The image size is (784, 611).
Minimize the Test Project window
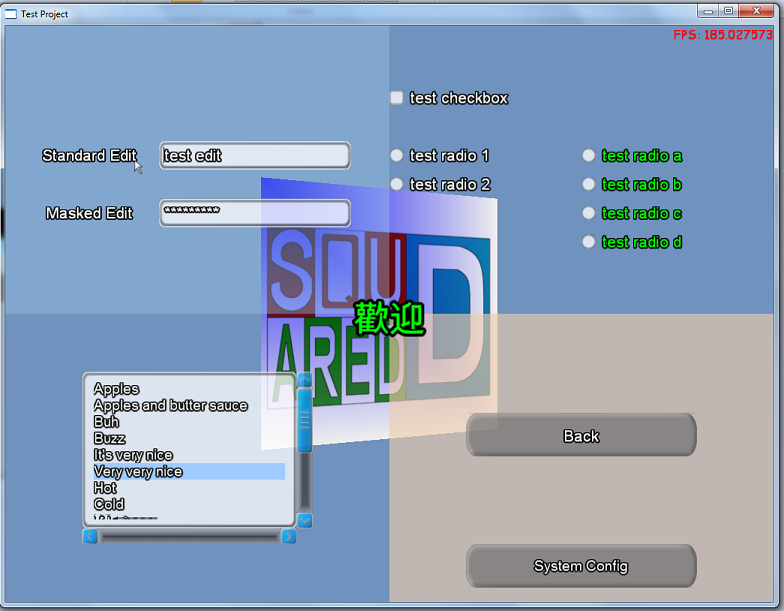click(708, 10)
